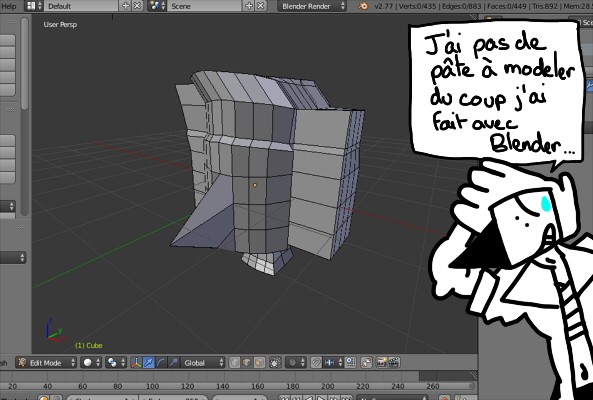Toggle limit selection to visible

[275, 363]
